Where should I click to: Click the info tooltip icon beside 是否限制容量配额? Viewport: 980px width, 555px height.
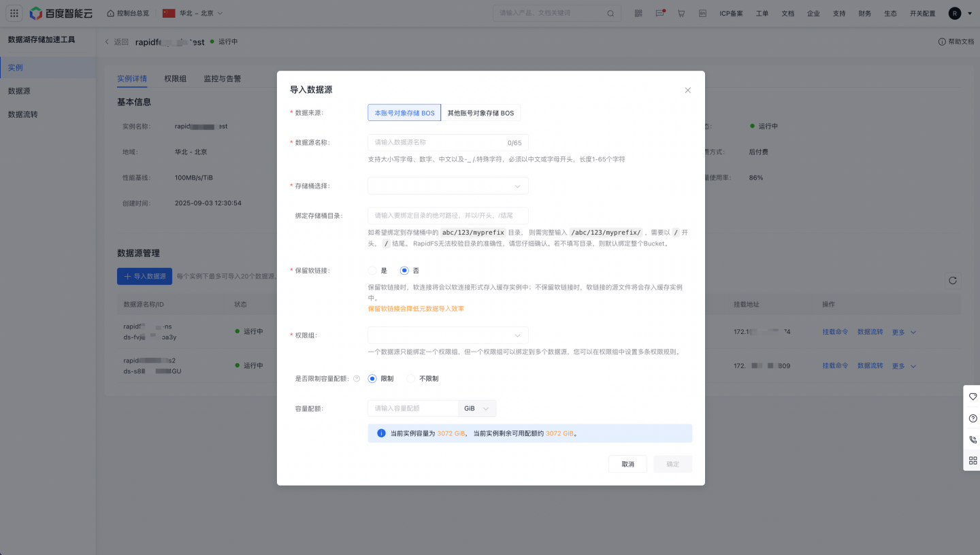tap(357, 379)
